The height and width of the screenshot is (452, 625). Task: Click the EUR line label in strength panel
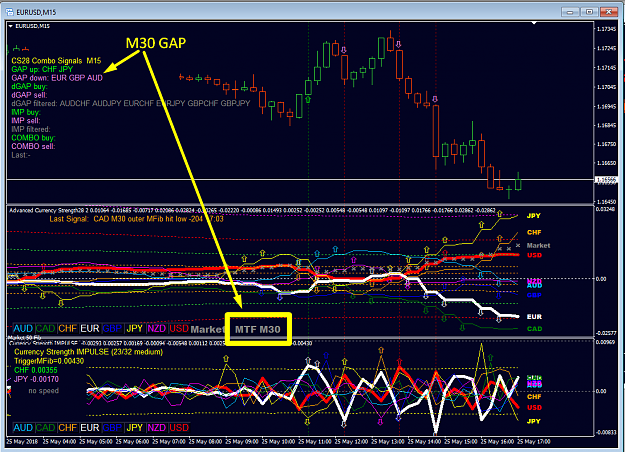534,317
